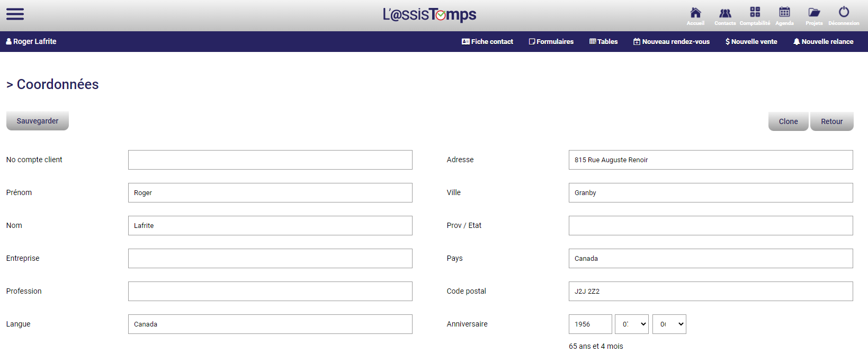
Task: Open the birth month dropdown
Action: (x=631, y=324)
